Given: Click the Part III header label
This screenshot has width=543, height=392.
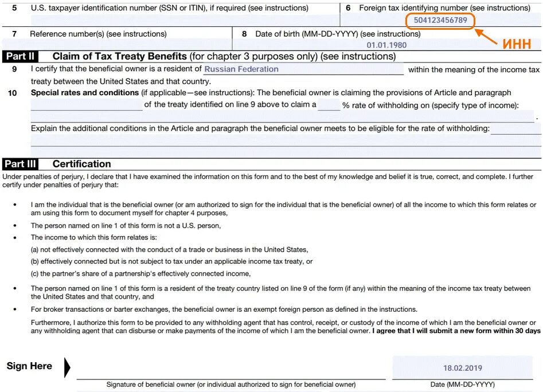Looking at the screenshot, I should coord(21,164).
